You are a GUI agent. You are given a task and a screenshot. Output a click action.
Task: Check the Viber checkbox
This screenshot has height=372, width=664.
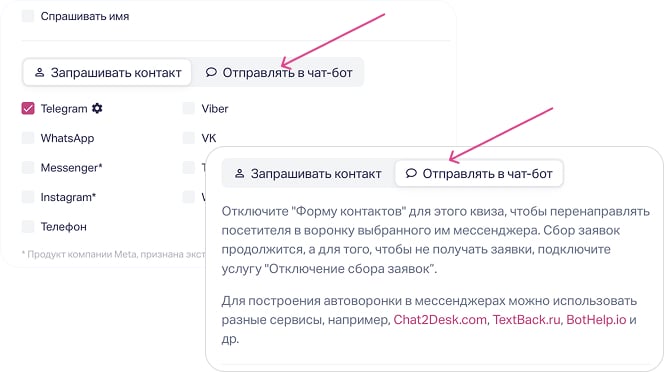tap(188, 108)
